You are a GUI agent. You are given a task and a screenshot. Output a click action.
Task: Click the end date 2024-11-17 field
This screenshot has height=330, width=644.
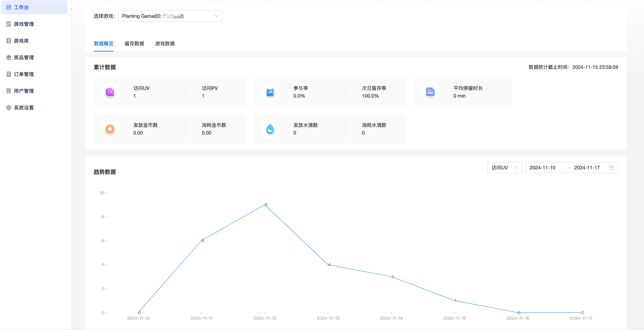point(587,168)
